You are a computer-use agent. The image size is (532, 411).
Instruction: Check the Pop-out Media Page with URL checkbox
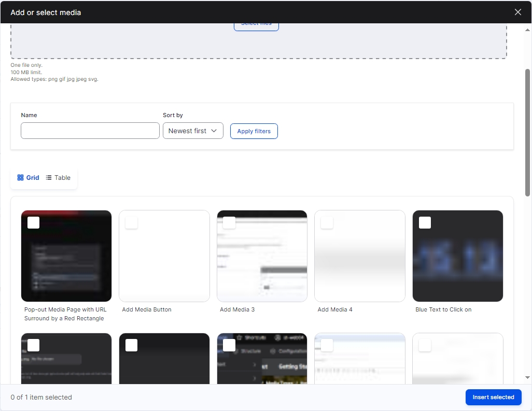(x=34, y=223)
